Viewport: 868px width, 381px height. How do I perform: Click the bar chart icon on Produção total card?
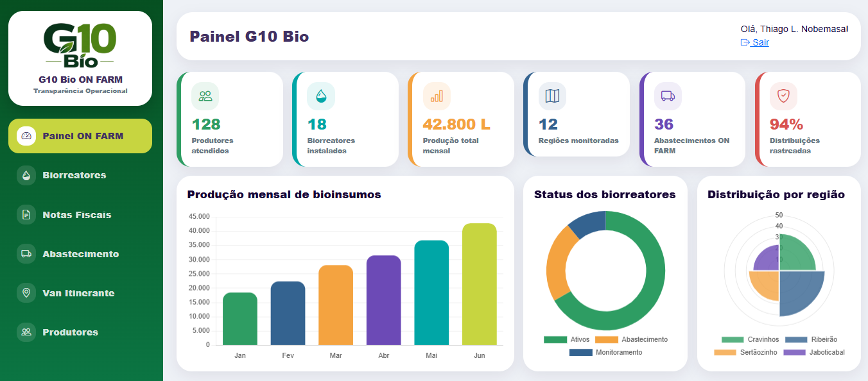coord(437,96)
